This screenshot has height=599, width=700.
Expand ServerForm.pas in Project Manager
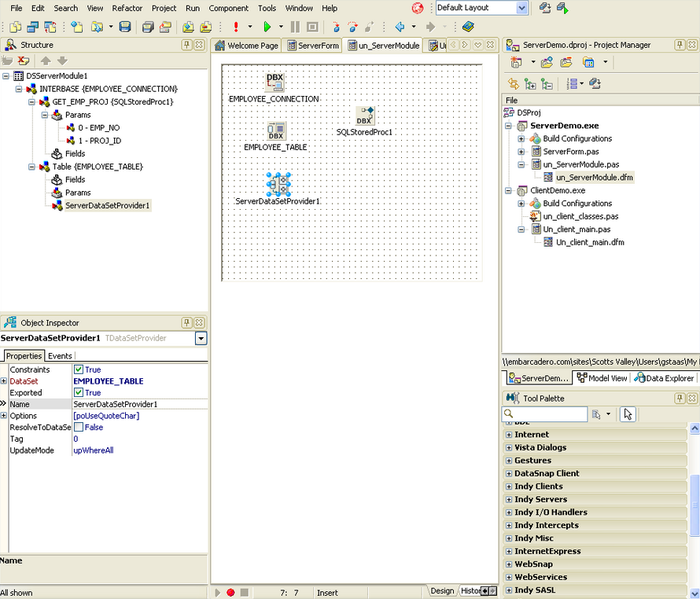point(521,152)
